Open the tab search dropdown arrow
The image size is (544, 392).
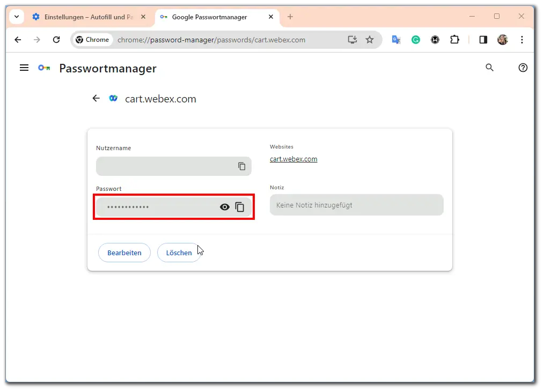pyautogui.click(x=16, y=17)
